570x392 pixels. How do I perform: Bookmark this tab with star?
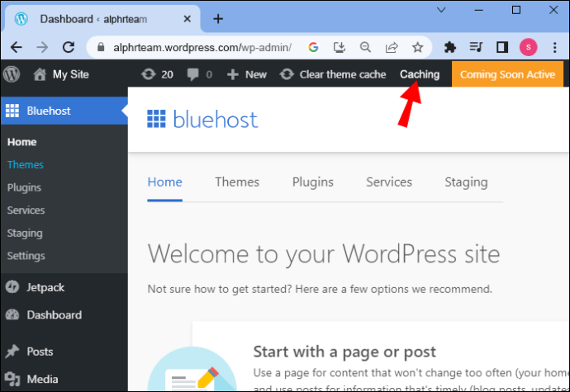point(418,47)
